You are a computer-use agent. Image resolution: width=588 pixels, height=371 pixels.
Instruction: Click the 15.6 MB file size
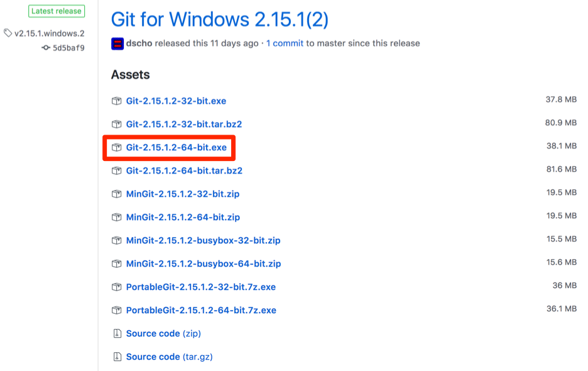pyautogui.click(x=562, y=262)
